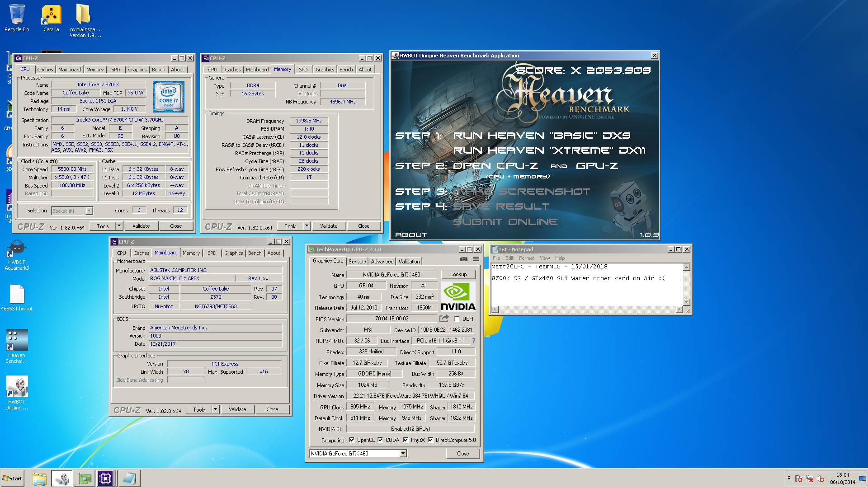Toggle the OpenCL checkbox
This screenshot has width=868, height=488.
[352, 440]
